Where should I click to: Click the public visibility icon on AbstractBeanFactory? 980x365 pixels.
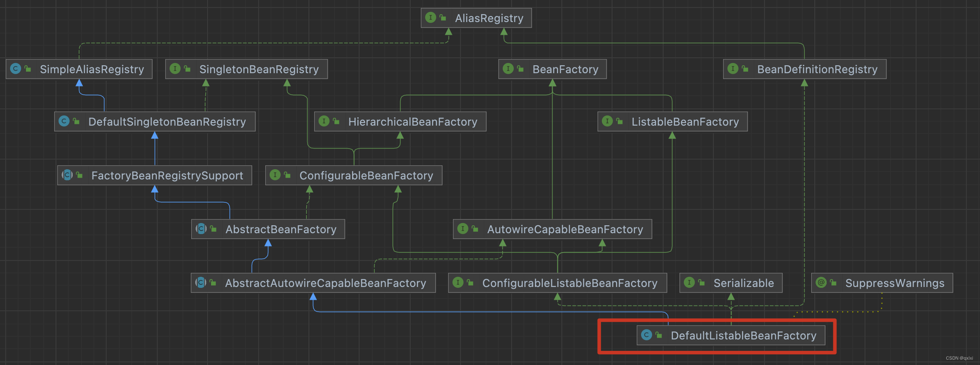(213, 229)
